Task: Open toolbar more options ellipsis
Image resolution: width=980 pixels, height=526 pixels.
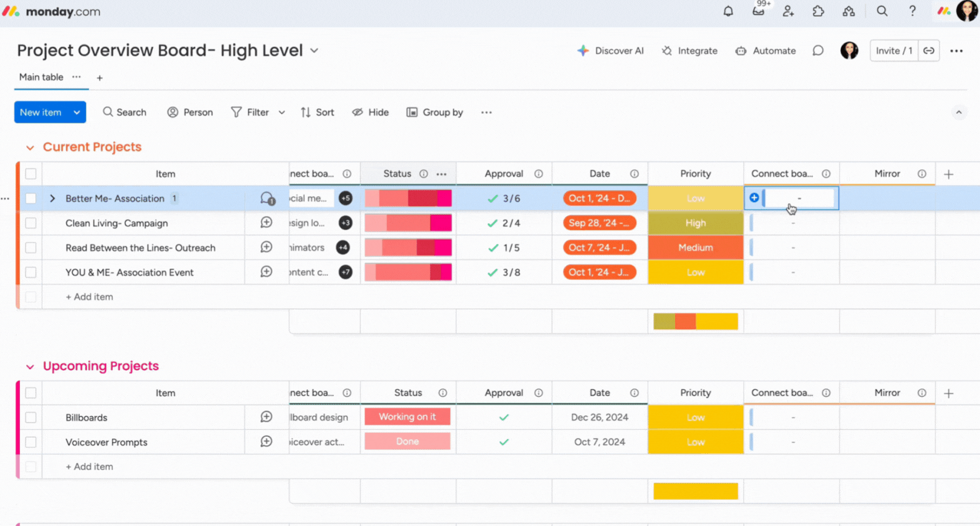Action: pyautogui.click(x=486, y=112)
